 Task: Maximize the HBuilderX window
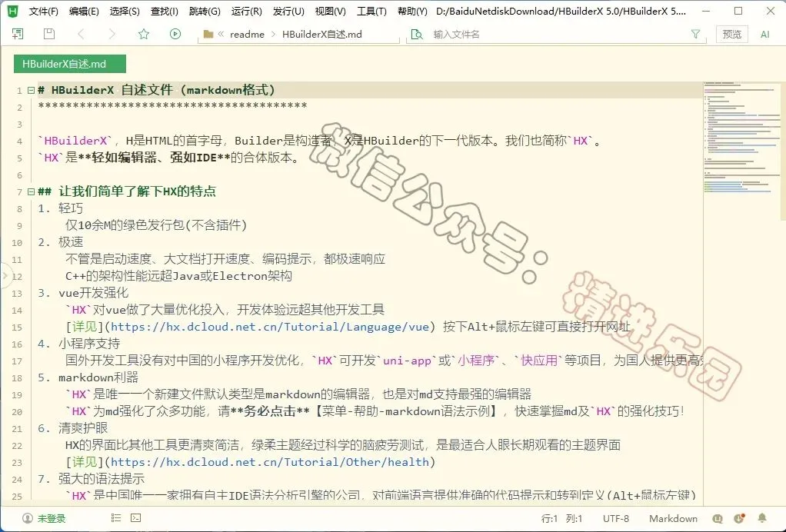click(x=738, y=11)
